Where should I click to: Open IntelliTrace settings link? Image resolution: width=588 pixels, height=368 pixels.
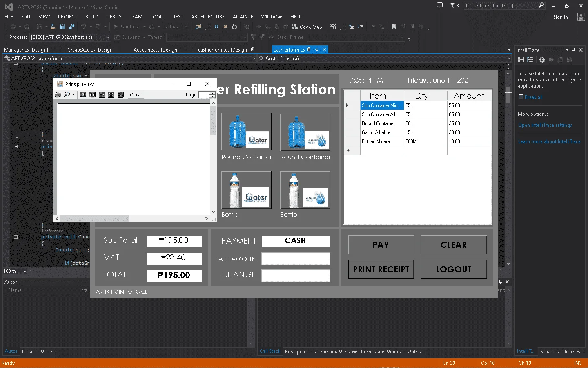coord(545,125)
